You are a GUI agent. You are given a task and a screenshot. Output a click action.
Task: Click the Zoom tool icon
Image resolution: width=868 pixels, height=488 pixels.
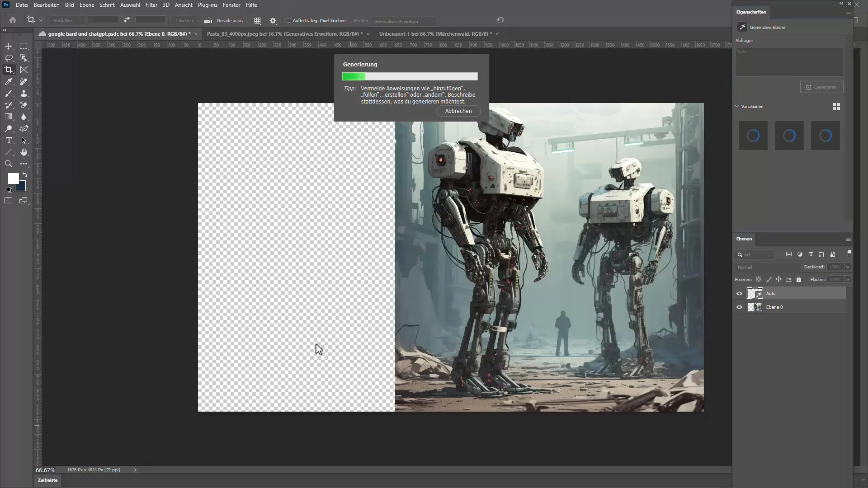8,164
